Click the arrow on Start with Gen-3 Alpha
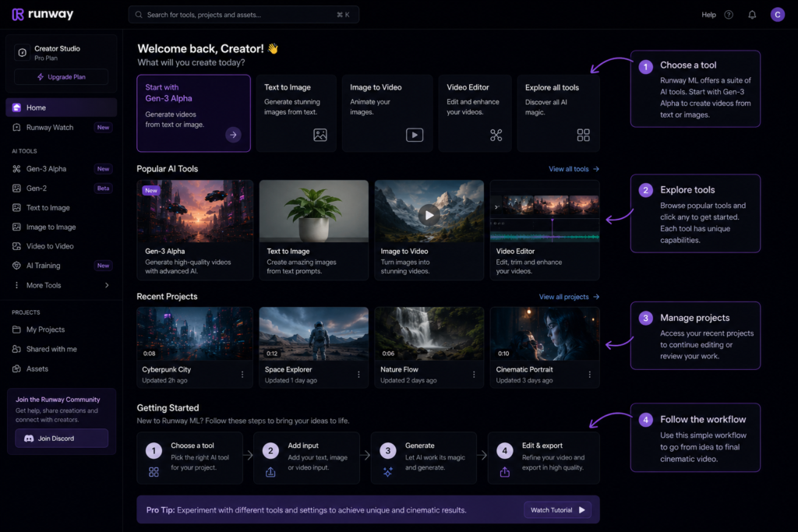The image size is (798, 532). [x=233, y=135]
